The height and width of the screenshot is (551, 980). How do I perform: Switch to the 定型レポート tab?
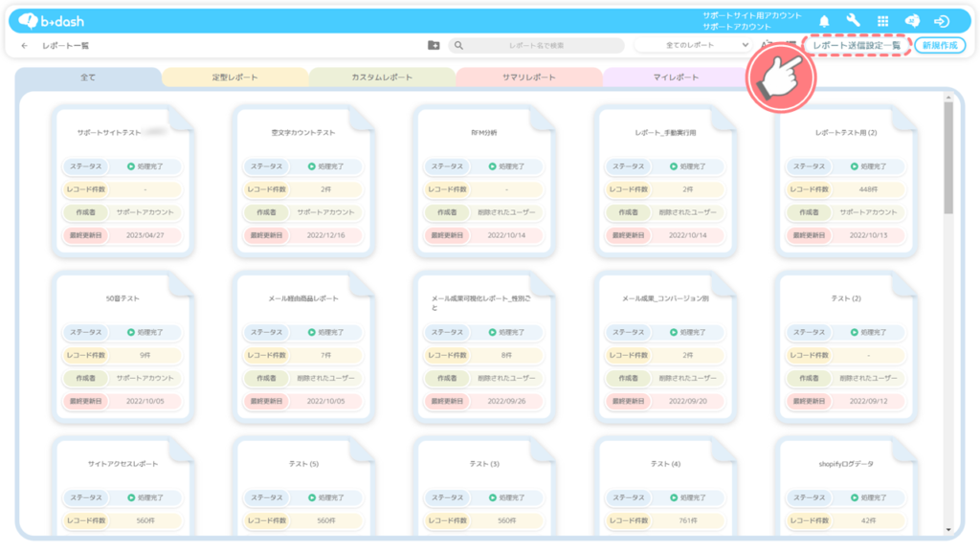[x=235, y=77]
